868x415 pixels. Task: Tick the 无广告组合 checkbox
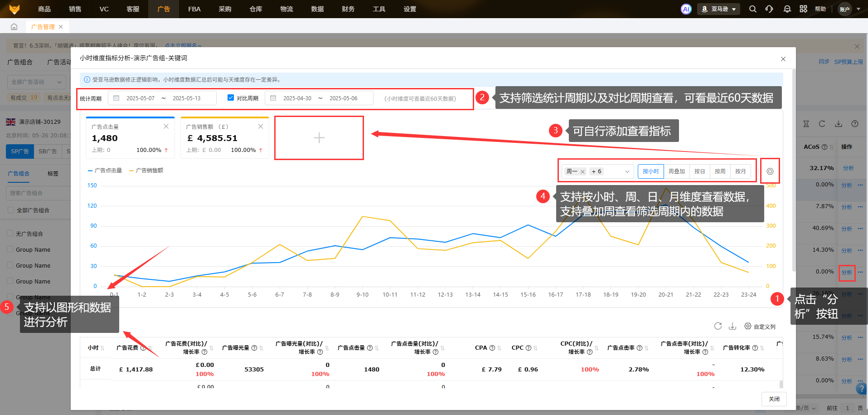point(10,234)
